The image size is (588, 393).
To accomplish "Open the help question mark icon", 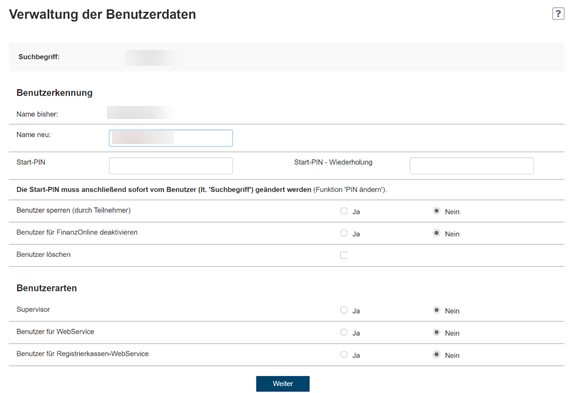I will (x=558, y=14).
